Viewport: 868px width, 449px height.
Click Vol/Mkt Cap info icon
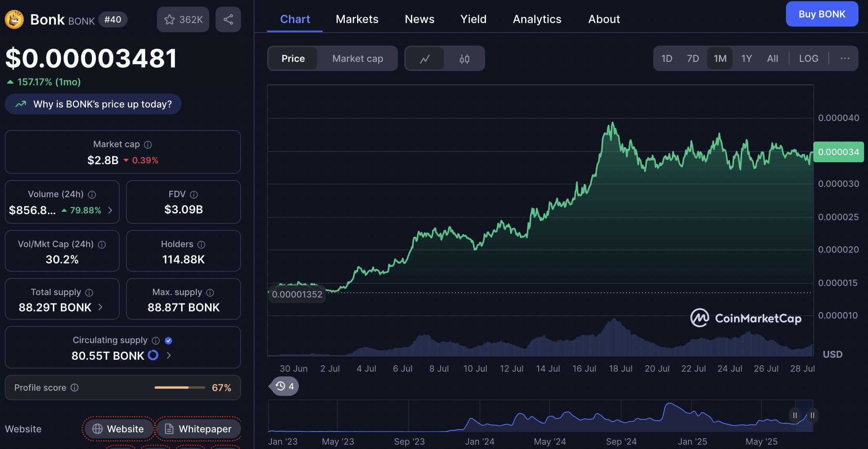click(x=102, y=245)
